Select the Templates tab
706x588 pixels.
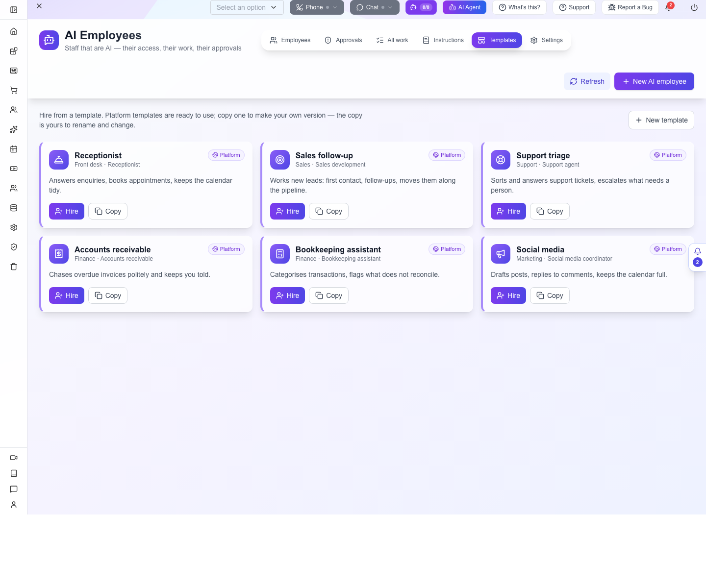(x=497, y=40)
